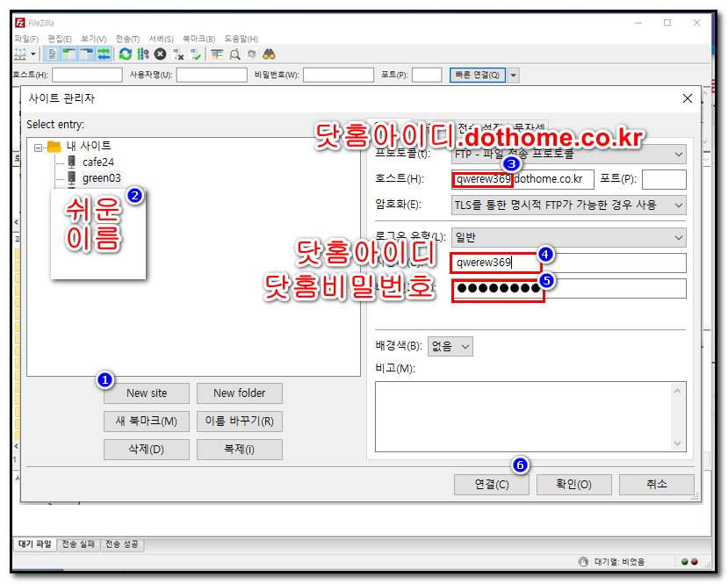
Task: Click the New site button
Action: click(147, 393)
